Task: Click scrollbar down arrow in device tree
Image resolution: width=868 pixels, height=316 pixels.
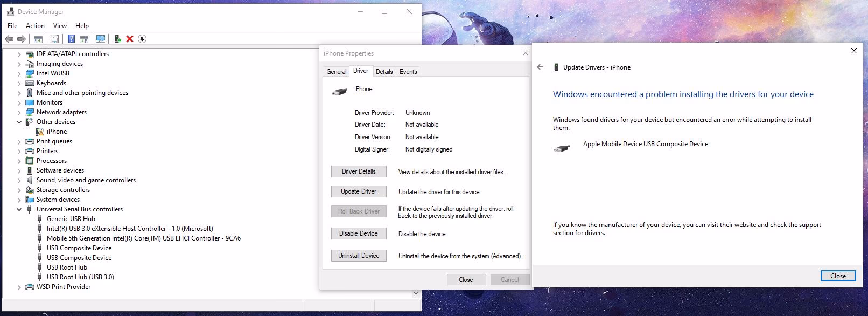Action: (x=416, y=293)
